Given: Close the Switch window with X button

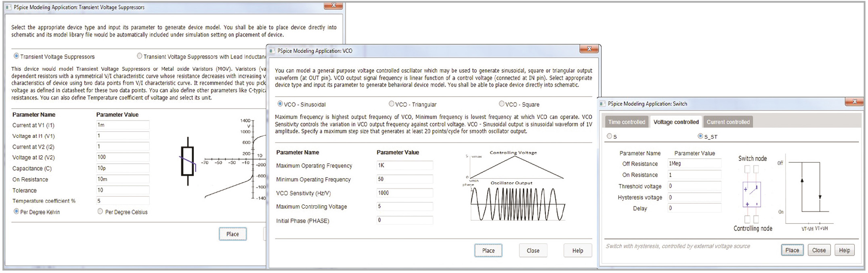Looking at the screenshot, I should tap(854, 102).
